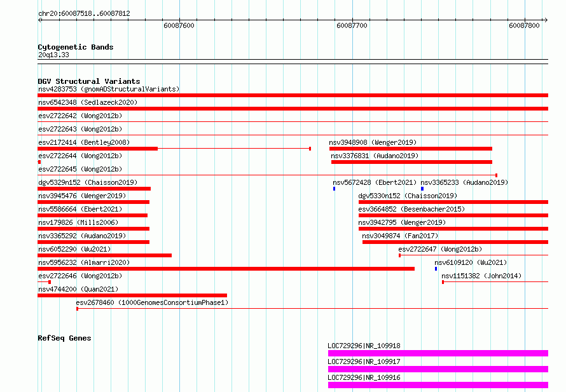Click the right arrow of the ruler
The height and width of the screenshot is (392, 566).
click(546, 20)
